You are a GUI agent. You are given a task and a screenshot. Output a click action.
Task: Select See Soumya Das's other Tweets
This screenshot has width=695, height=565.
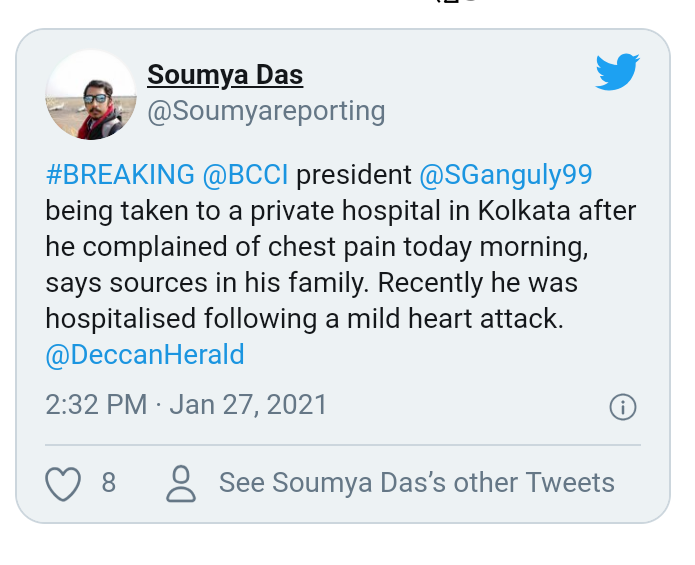point(417,483)
